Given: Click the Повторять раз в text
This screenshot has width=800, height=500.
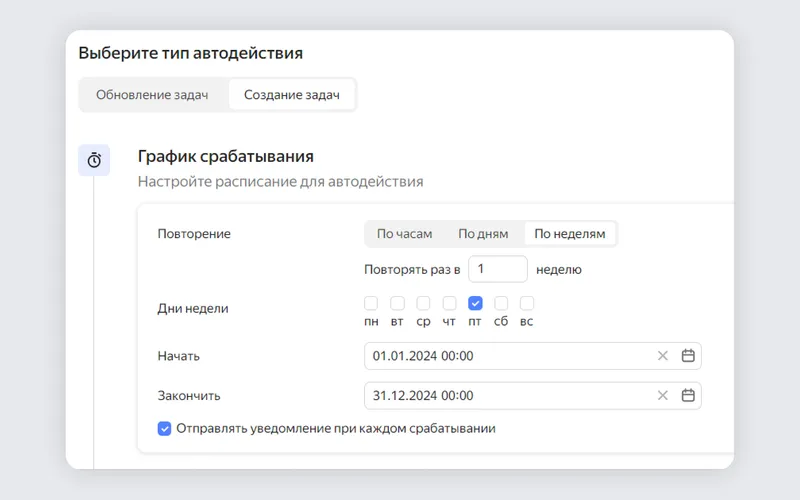Looking at the screenshot, I should coord(412,269).
